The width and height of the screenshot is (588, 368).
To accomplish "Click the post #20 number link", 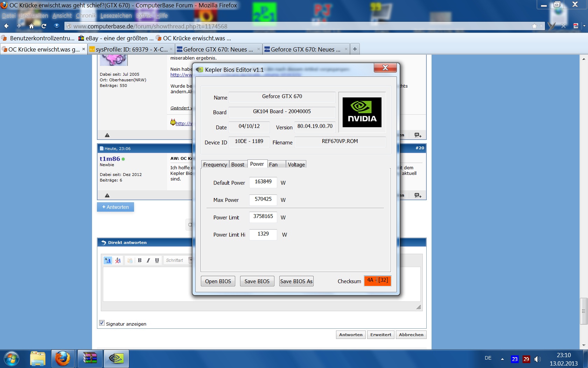I will coord(420,148).
